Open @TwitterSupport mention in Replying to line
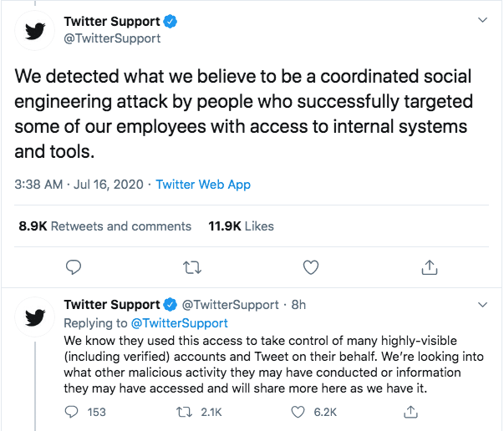This screenshot has width=504, height=431. point(180,323)
